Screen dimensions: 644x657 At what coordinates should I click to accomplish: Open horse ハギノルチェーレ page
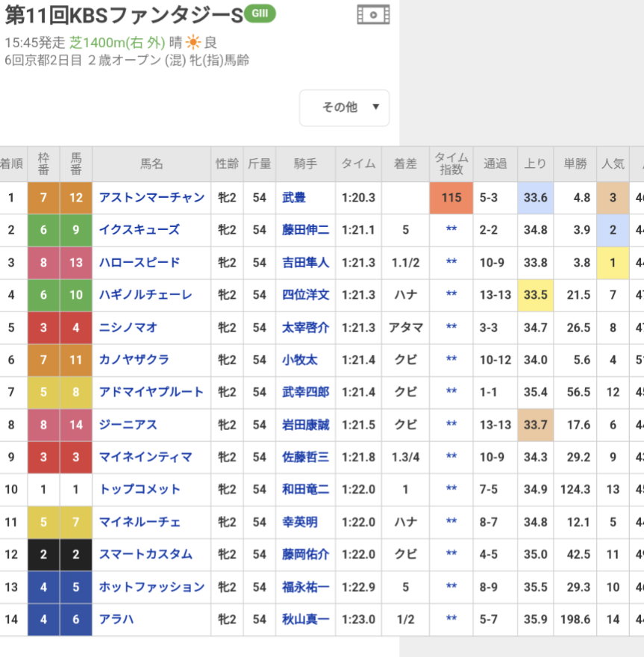pos(146,295)
